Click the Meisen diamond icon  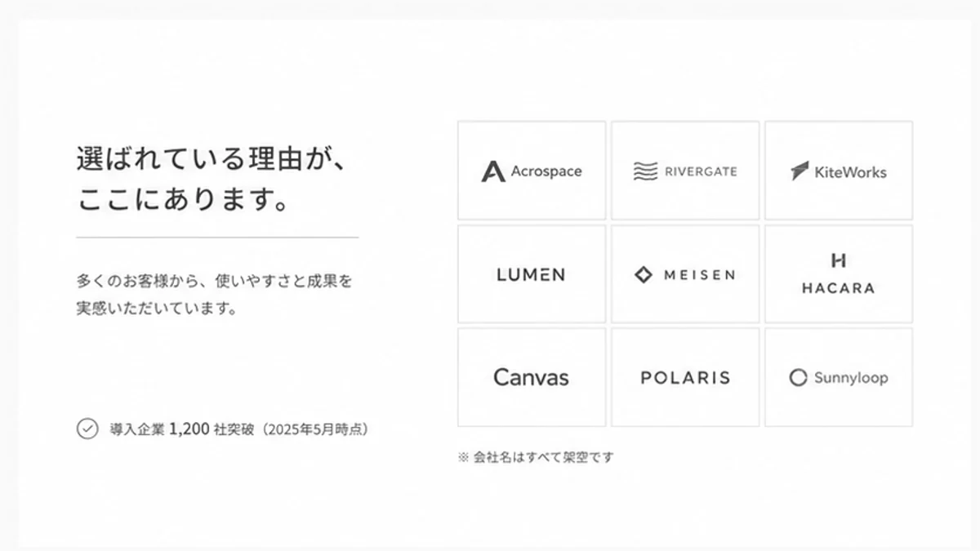644,275
